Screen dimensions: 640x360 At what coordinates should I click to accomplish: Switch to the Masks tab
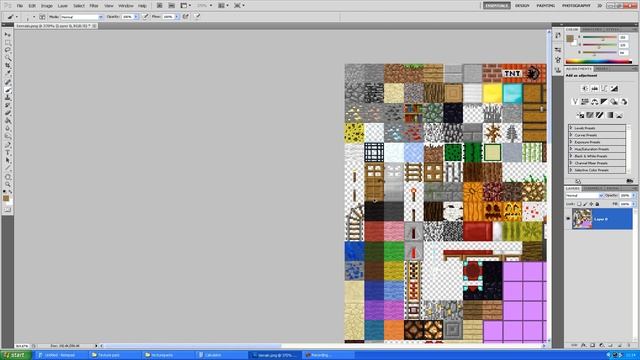602,69
